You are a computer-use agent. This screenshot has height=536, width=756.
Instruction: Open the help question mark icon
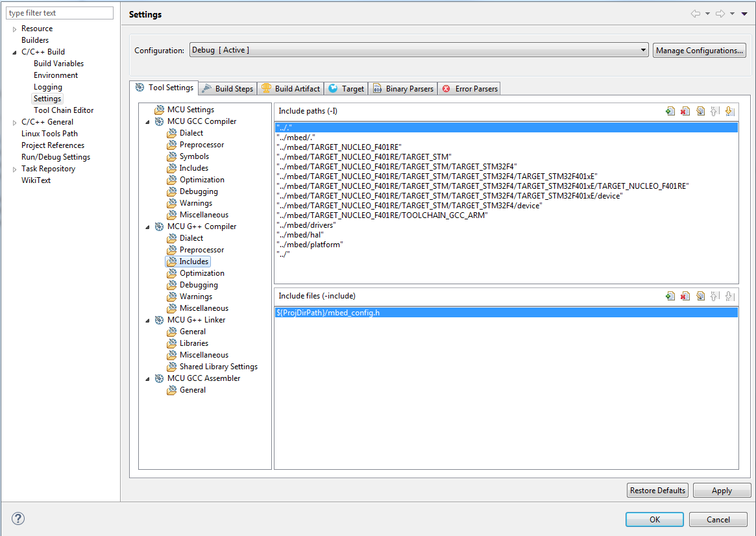pyautogui.click(x=18, y=518)
